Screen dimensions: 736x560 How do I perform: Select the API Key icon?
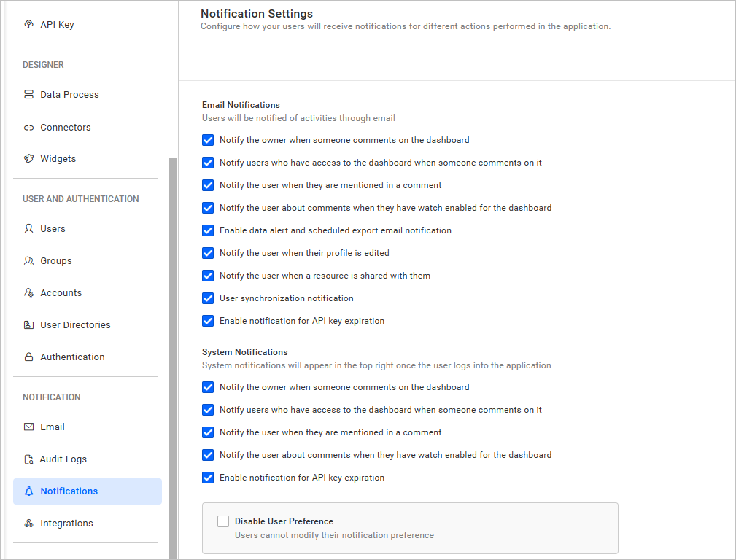[x=28, y=24]
